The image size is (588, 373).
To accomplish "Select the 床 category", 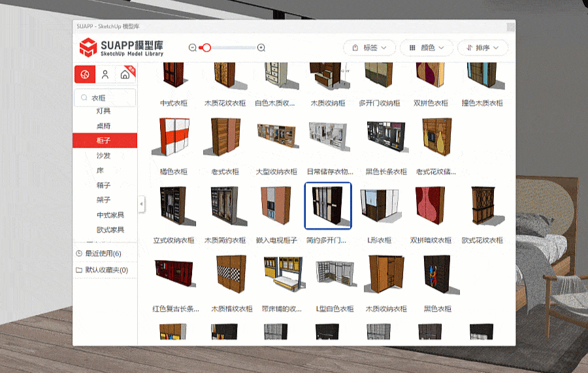I will 100,170.
